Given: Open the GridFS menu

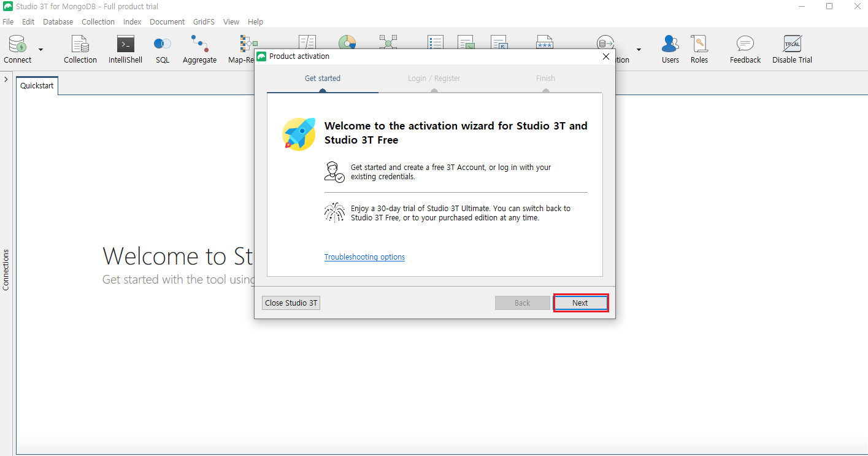Looking at the screenshot, I should click(204, 21).
